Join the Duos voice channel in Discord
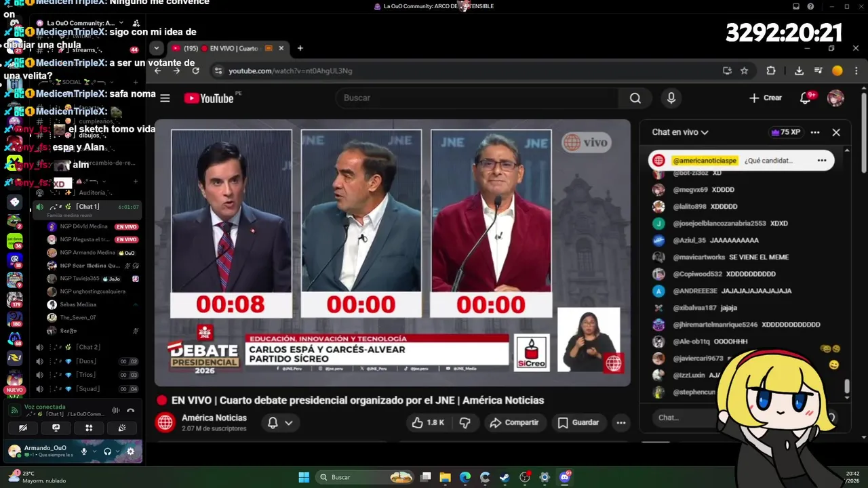868x488 pixels. pos(87,361)
